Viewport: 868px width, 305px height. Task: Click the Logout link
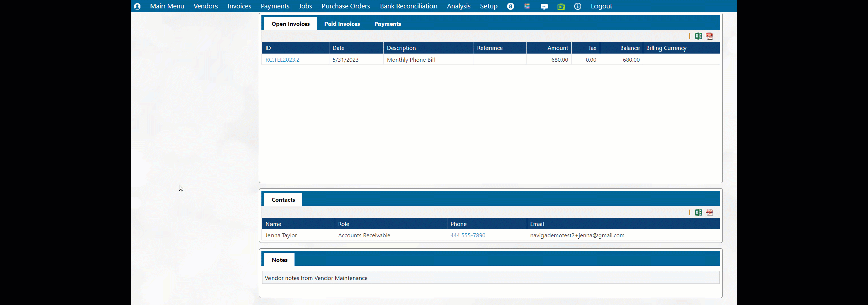coord(601,6)
